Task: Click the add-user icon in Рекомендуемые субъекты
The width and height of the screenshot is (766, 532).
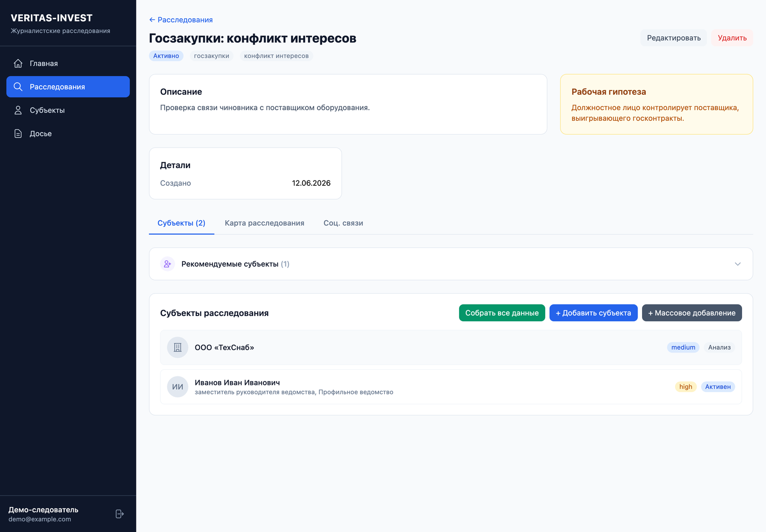Action: tap(167, 264)
